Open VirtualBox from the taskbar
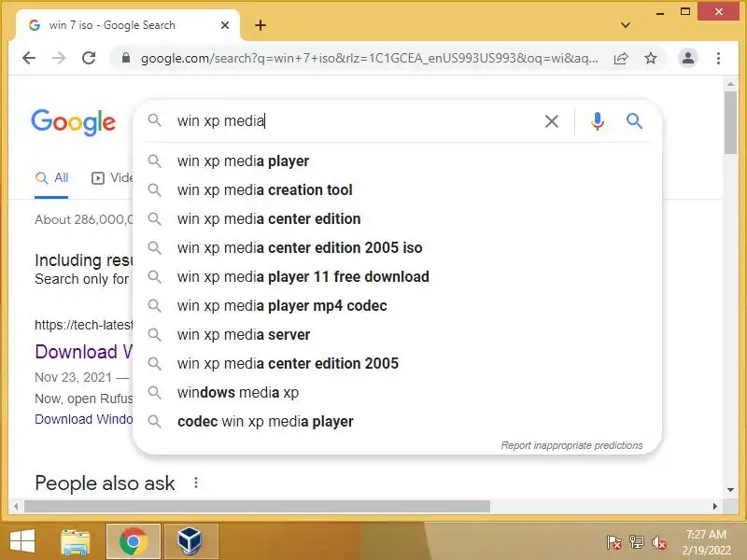747x560 pixels. point(190,542)
